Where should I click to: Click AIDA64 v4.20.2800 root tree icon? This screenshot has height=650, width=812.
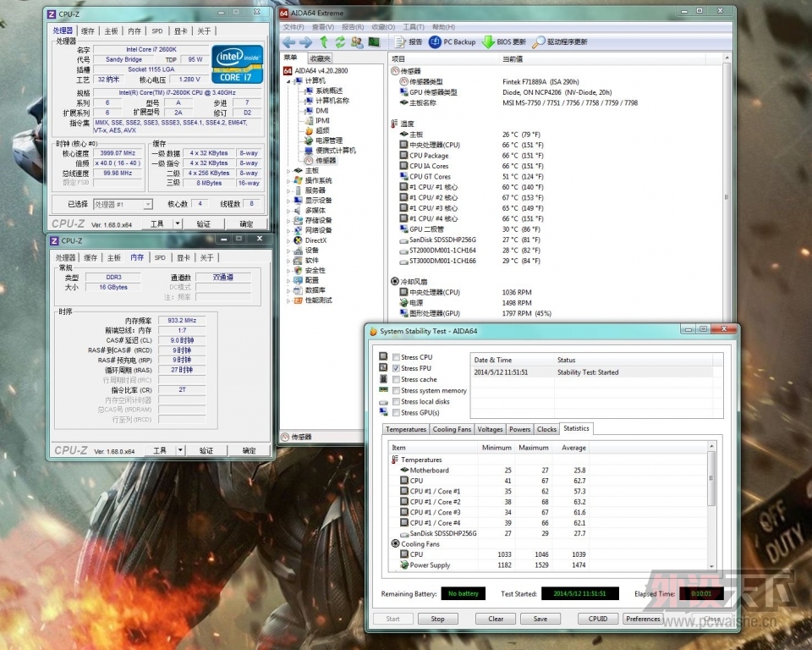click(x=288, y=70)
